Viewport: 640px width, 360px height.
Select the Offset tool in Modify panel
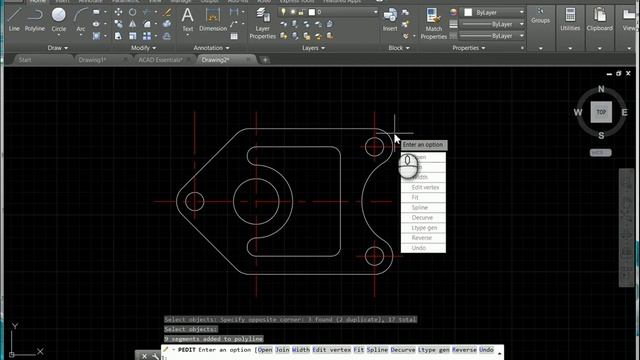167,36
